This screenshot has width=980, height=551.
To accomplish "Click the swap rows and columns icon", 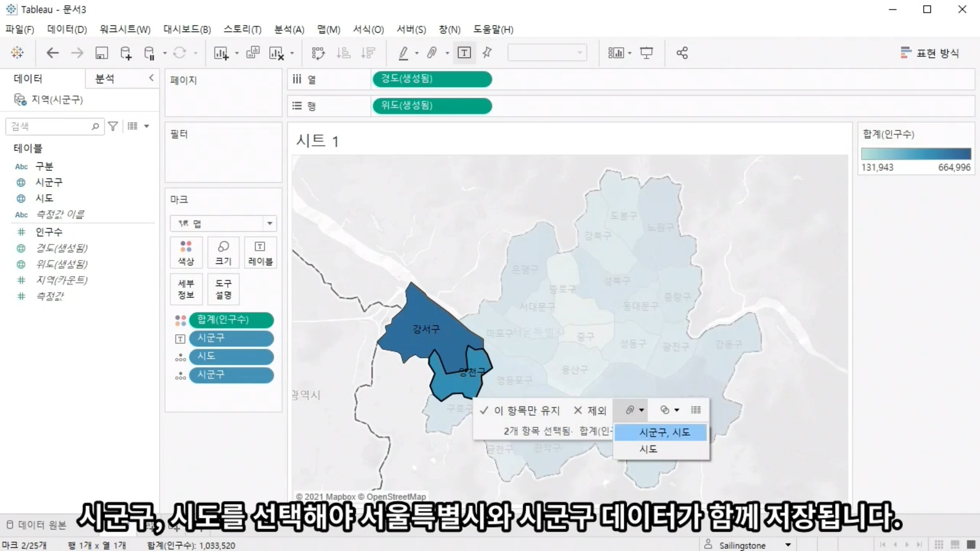I will (x=318, y=53).
